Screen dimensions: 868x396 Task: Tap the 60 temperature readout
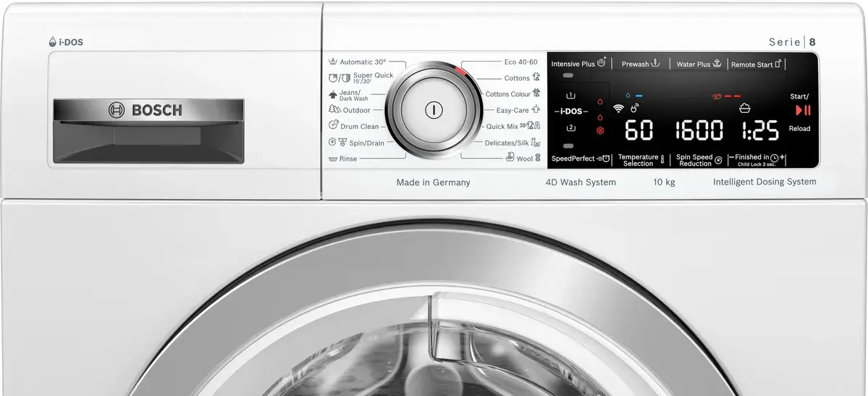pos(639,131)
